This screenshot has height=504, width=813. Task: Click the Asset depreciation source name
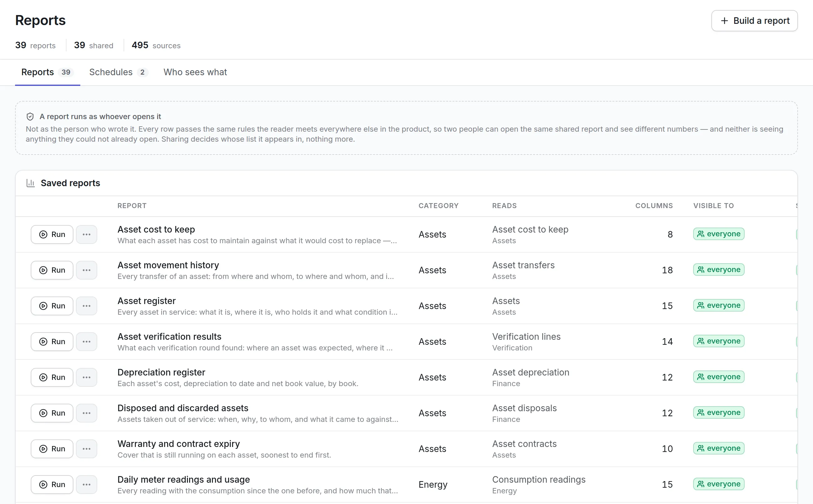530,372
